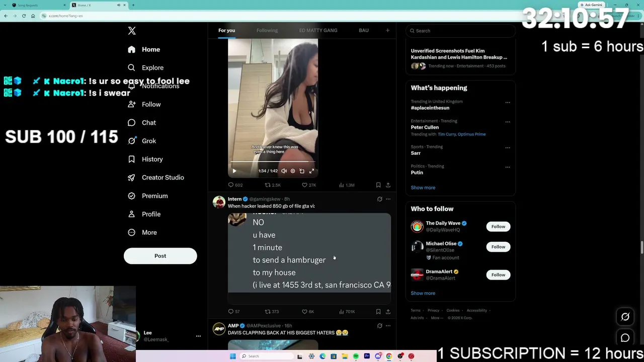This screenshot has height=362, width=644.
Task: View analytics showing 701K views
Action: coord(347,312)
